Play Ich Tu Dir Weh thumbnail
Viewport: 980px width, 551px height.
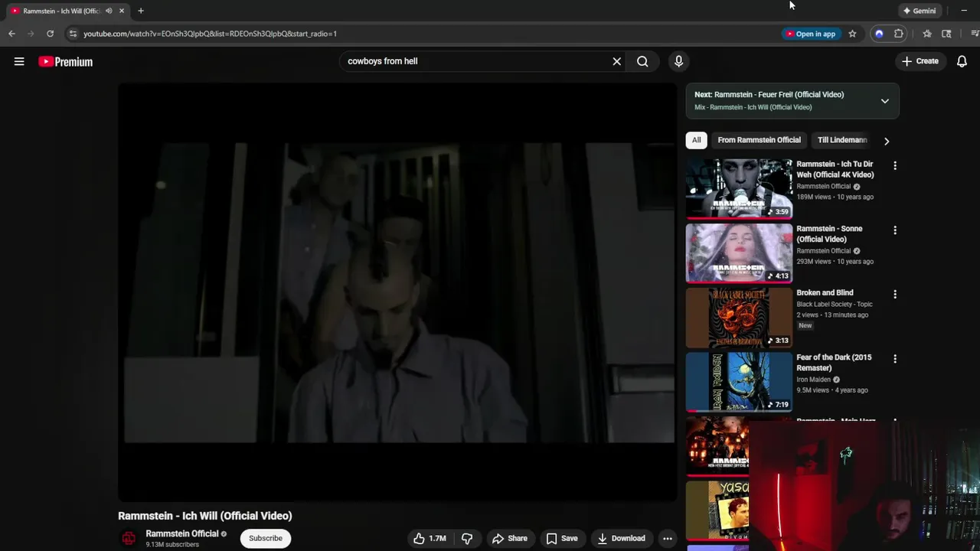pyautogui.click(x=739, y=189)
